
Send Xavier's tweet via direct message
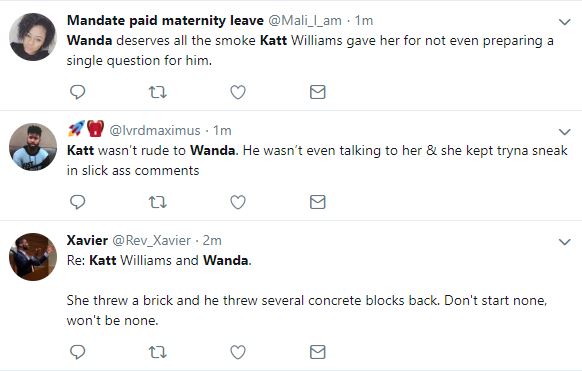click(x=318, y=352)
